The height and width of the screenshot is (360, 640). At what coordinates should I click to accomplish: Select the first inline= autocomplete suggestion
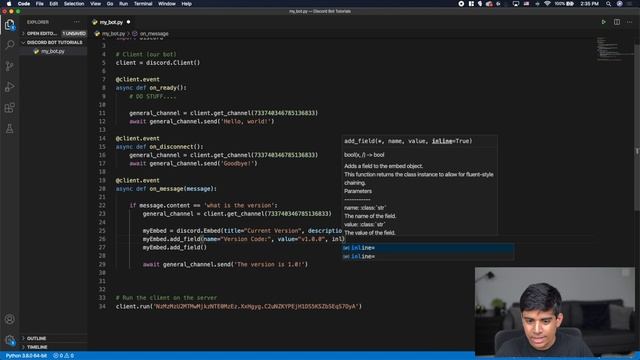(428, 248)
